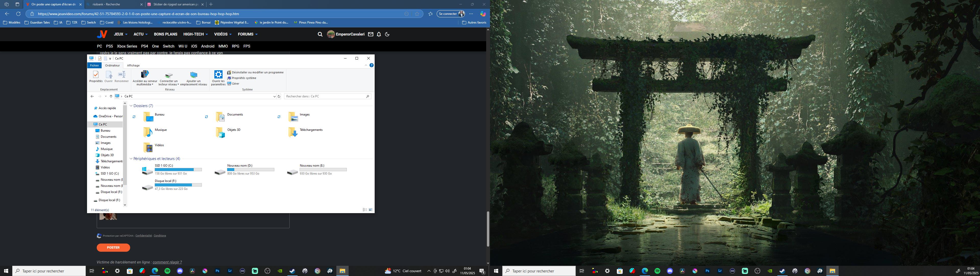Click Ajouter un emplacement réseau icon

[194, 75]
